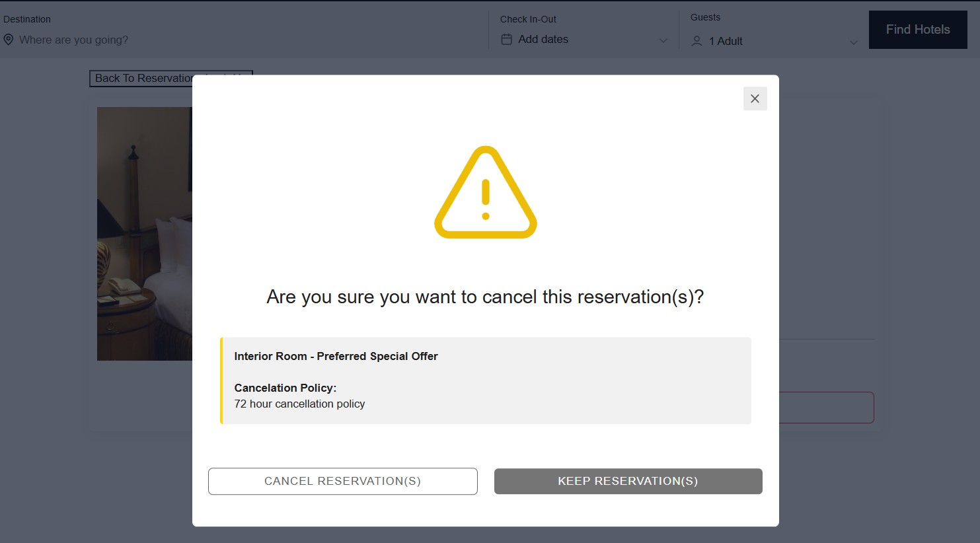Click the Check In-Out label
The image size is (980, 543).
tap(528, 19)
